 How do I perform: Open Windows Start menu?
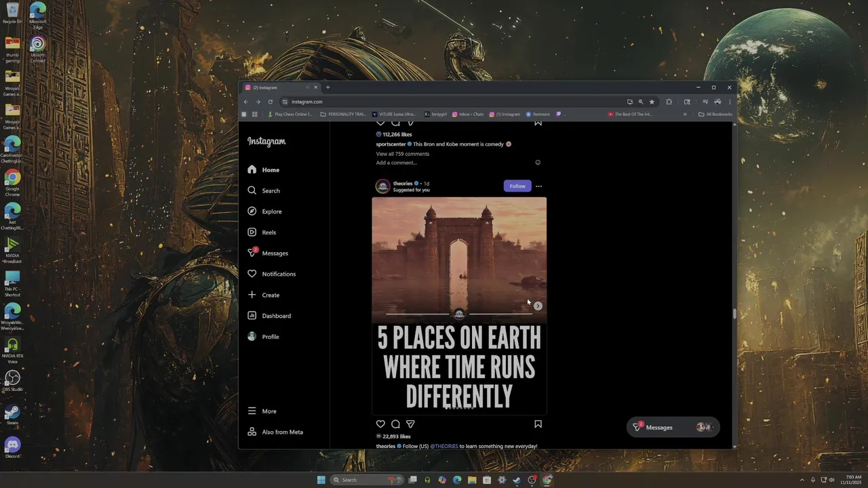coord(321,480)
